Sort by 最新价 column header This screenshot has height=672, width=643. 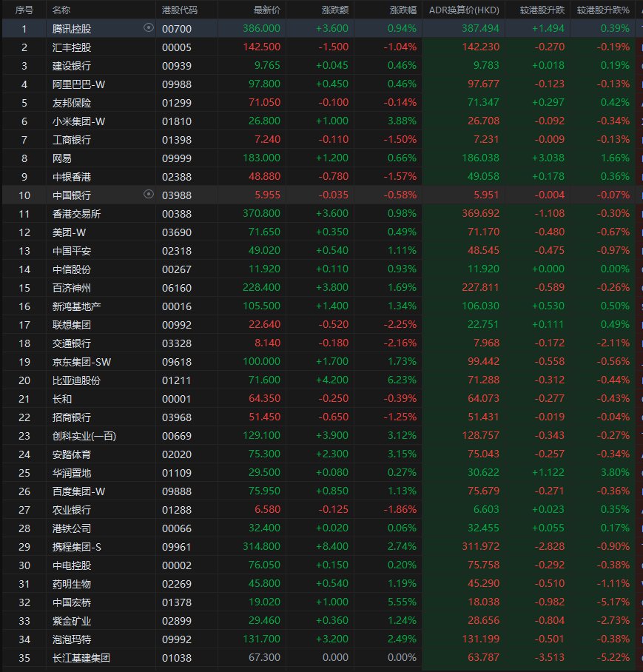click(266, 10)
